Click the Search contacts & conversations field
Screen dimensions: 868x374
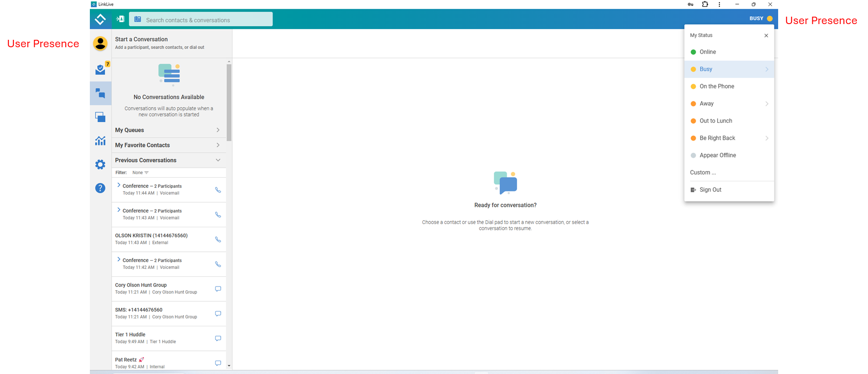(x=201, y=20)
